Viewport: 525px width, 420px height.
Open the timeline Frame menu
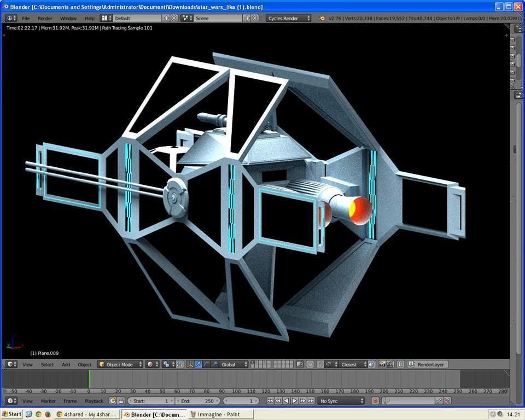(70, 401)
